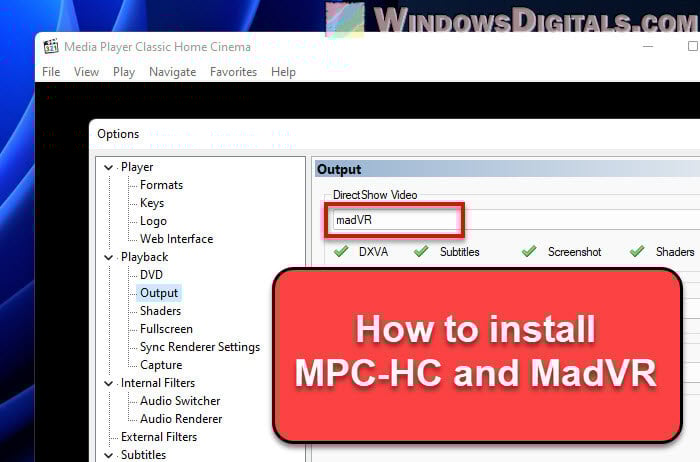
Task: Open the Navigate menu
Action: (172, 72)
